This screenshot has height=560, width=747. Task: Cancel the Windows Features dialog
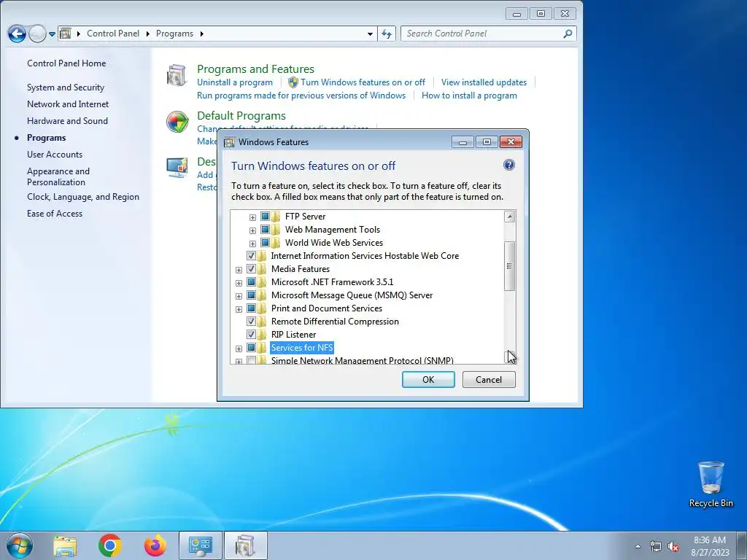coord(489,379)
